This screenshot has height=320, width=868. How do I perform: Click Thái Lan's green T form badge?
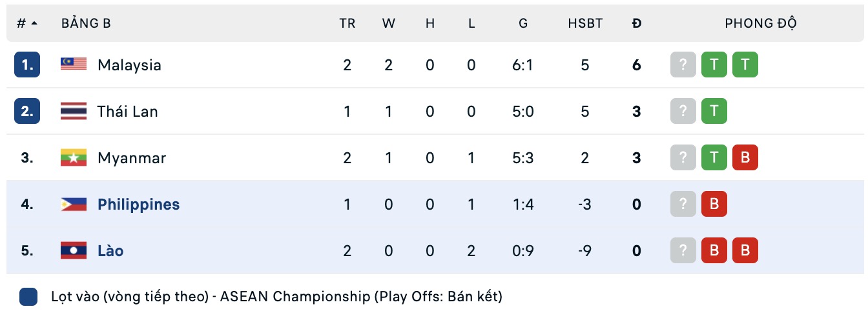pos(714,111)
